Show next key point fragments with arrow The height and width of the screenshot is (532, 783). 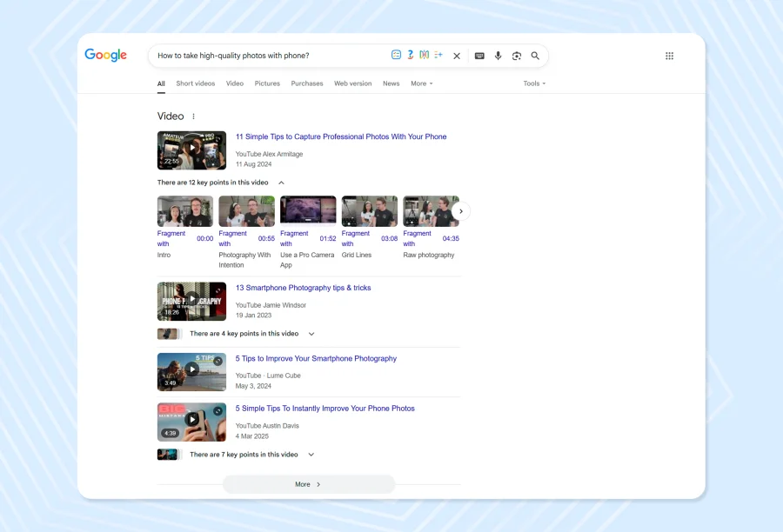tap(461, 211)
